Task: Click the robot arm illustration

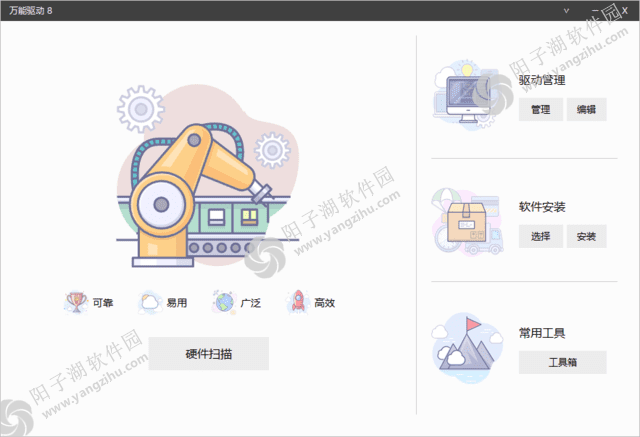Action: point(206,177)
